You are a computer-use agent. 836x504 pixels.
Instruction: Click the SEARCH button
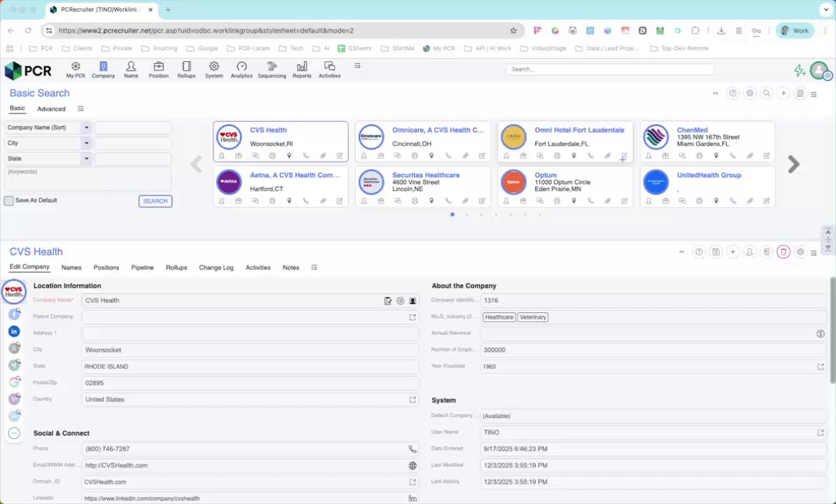pyautogui.click(x=155, y=201)
